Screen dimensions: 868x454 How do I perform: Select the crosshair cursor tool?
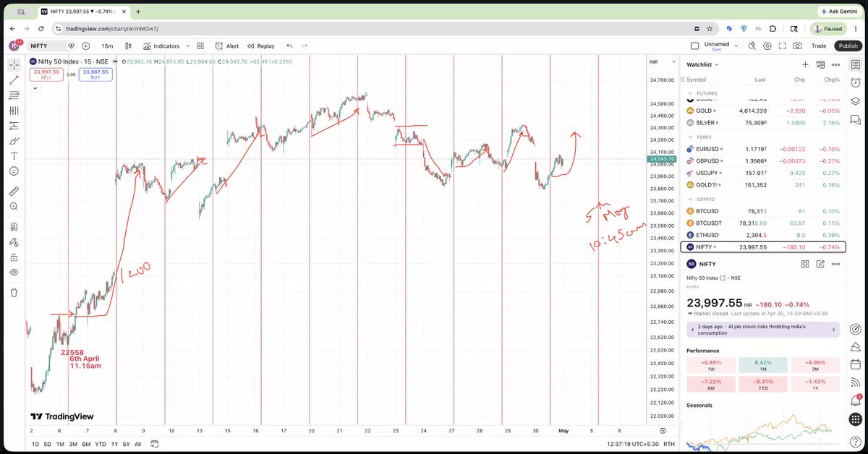point(14,65)
